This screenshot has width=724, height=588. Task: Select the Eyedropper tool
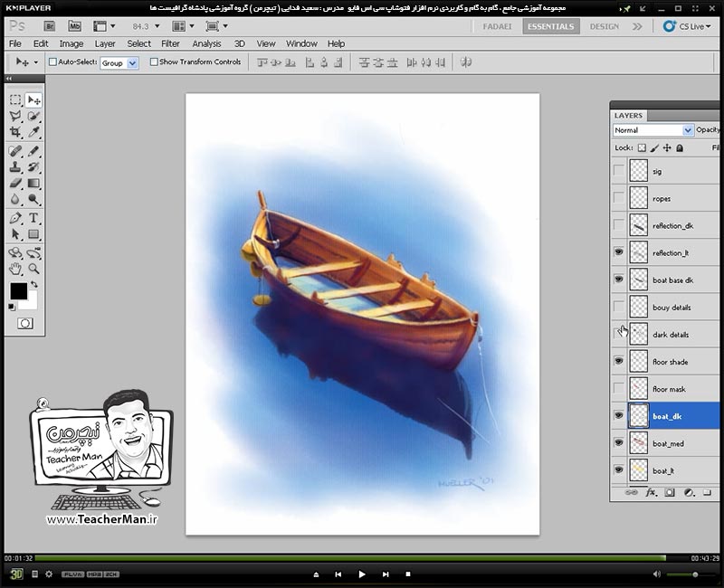(33, 132)
